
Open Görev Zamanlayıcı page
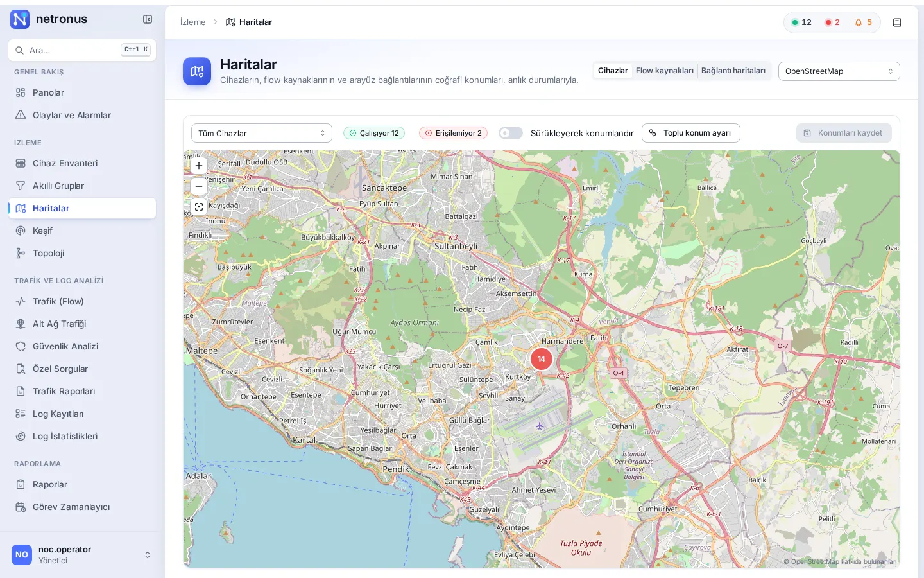point(82,507)
